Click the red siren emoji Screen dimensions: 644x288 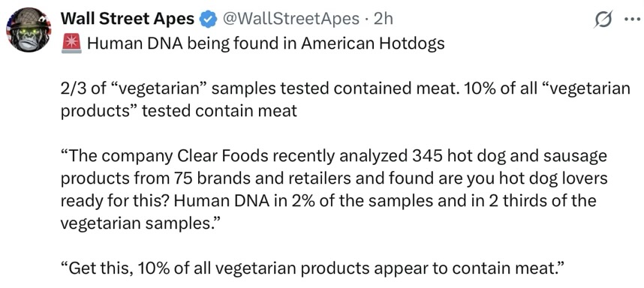tap(71, 44)
